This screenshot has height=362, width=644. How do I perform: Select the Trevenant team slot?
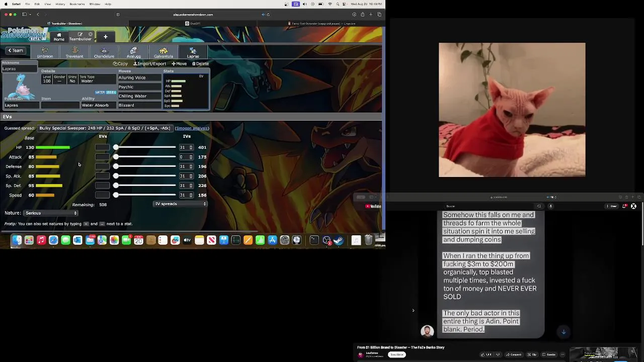tap(74, 52)
